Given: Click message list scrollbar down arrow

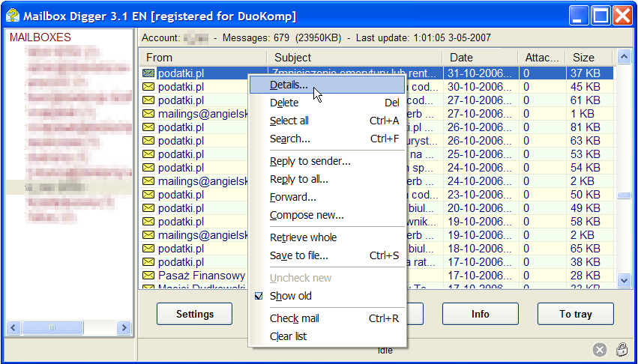Looking at the screenshot, I should pos(624,280).
